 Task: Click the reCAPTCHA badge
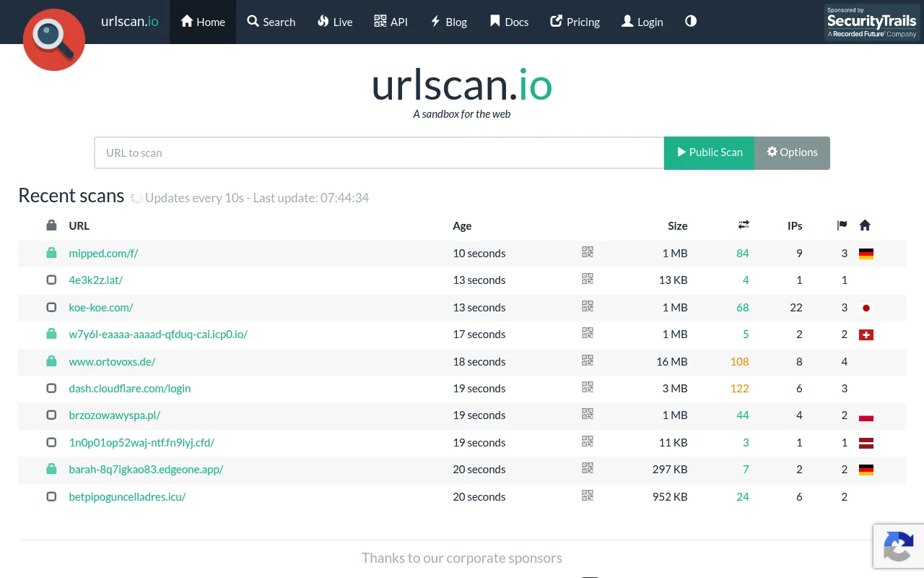pyautogui.click(x=899, y=547)
